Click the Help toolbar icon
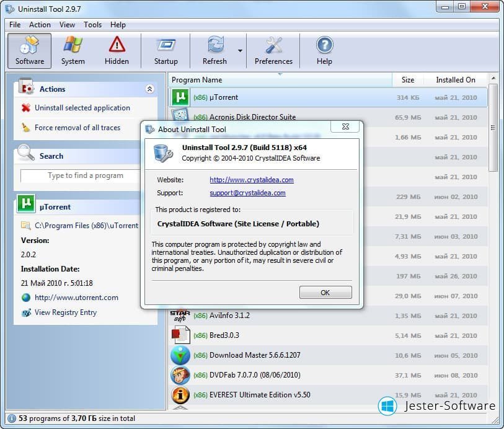 pyautogui.click(x=324, y=50)
